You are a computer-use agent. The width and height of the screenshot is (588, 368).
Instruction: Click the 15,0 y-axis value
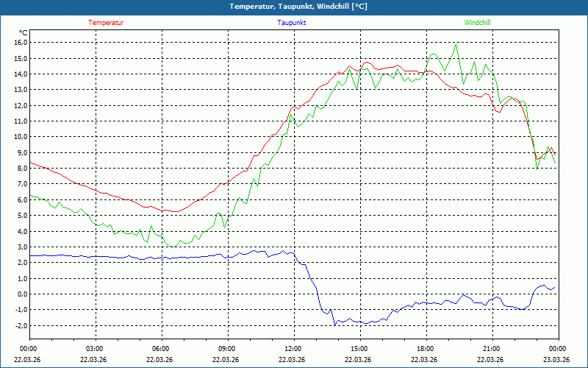click(21, 58)
